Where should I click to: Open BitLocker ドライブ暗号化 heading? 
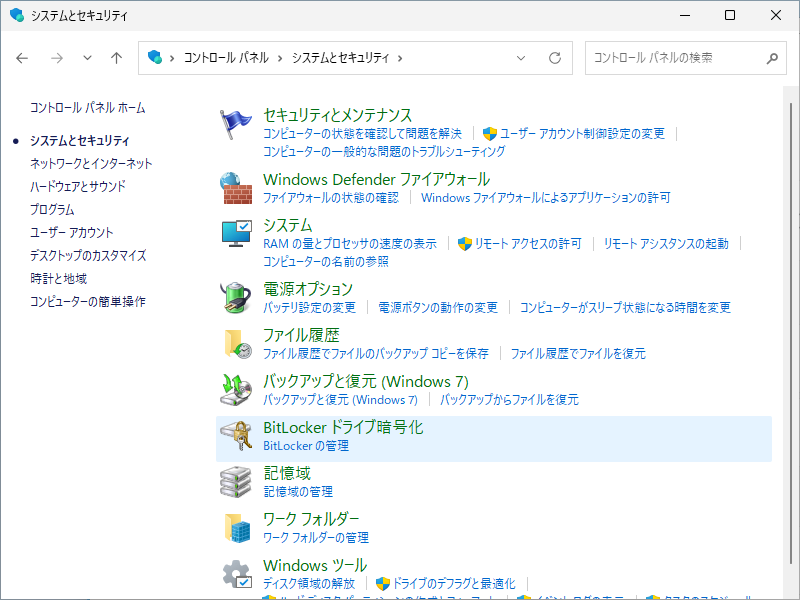click(x=343, y=427)
